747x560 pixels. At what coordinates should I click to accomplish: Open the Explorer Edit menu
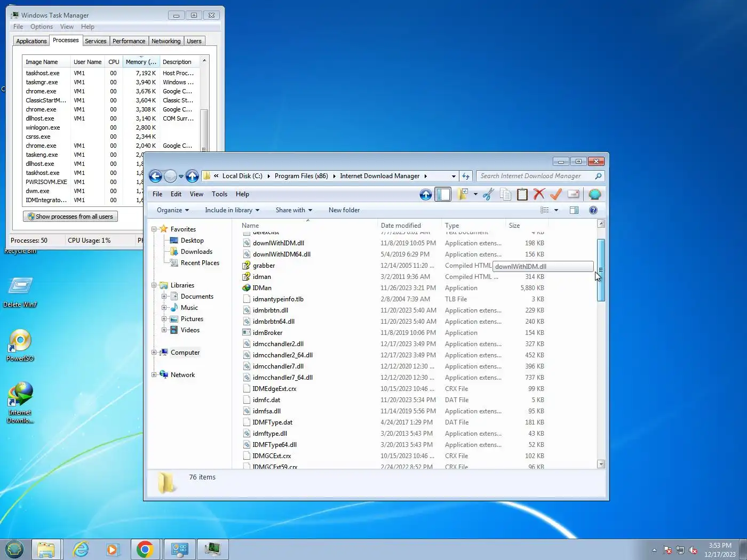(x=176, y=194)
